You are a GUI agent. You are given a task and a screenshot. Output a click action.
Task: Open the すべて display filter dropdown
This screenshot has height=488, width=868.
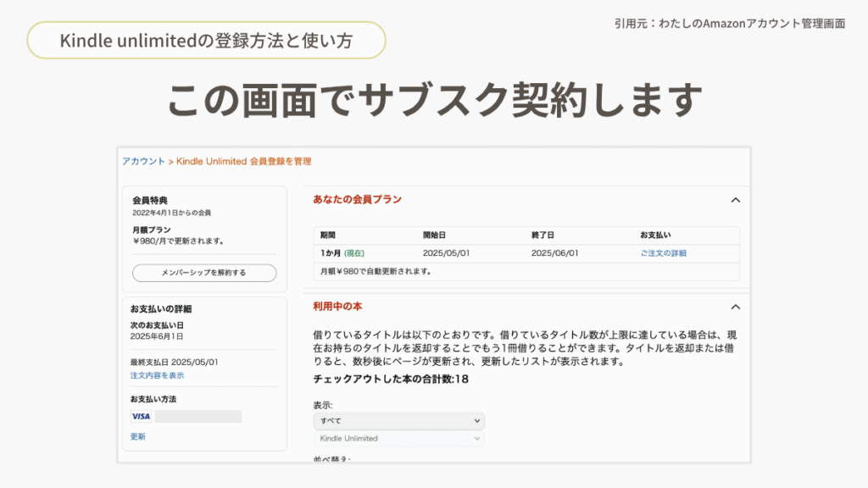[x=398, y=421]
